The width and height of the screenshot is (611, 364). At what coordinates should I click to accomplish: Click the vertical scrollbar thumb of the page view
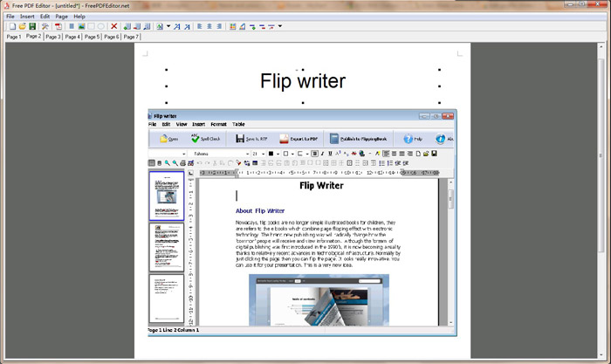point(601,155)
